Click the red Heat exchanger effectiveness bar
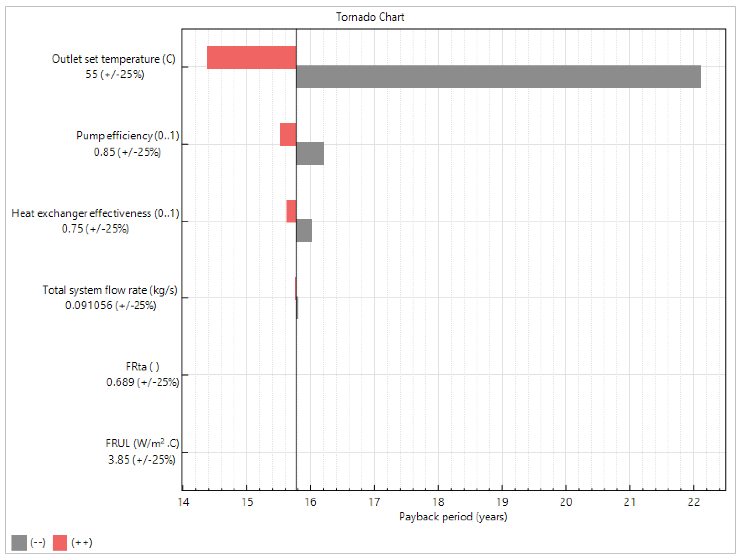The width and height of the screenshot is (742, 560). 291,211
